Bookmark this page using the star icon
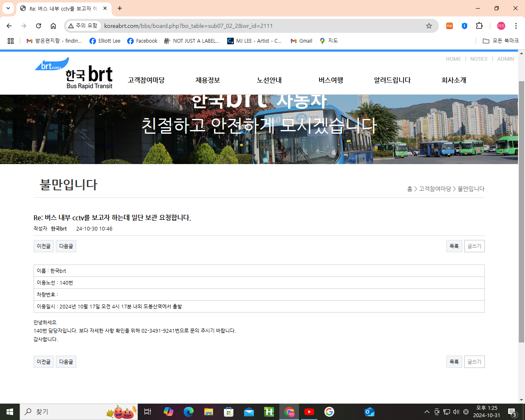The height and width of the screenshot is (420, 525). pos(429,25)
